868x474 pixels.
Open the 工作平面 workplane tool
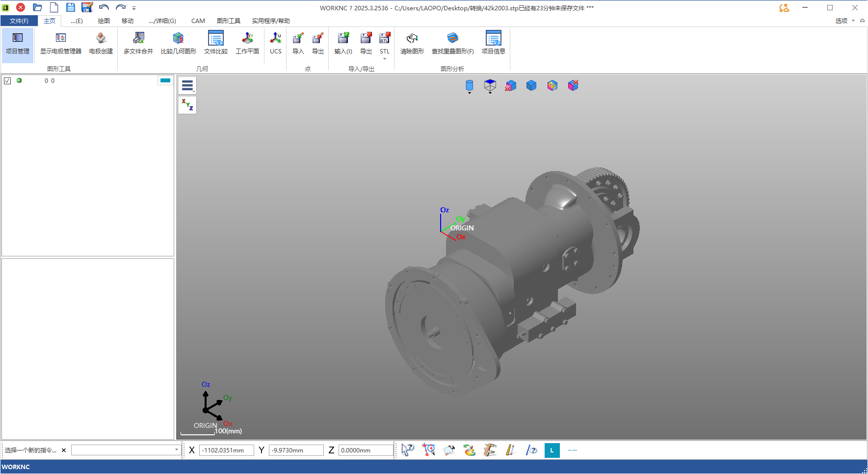coord(247,43)
